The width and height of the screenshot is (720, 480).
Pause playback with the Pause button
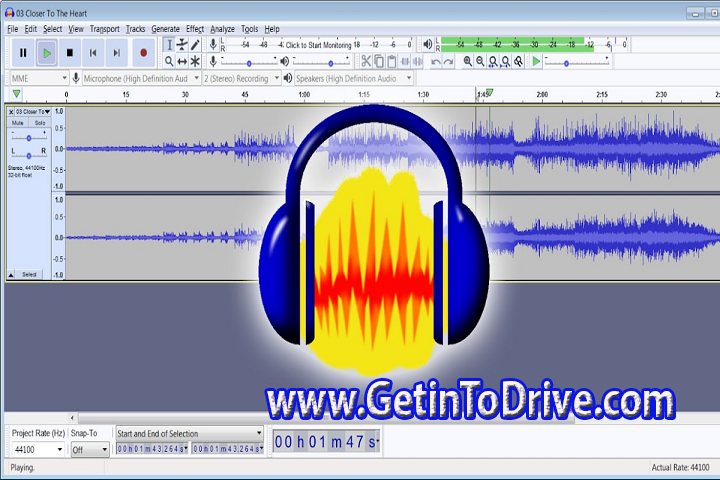point(23,53)
